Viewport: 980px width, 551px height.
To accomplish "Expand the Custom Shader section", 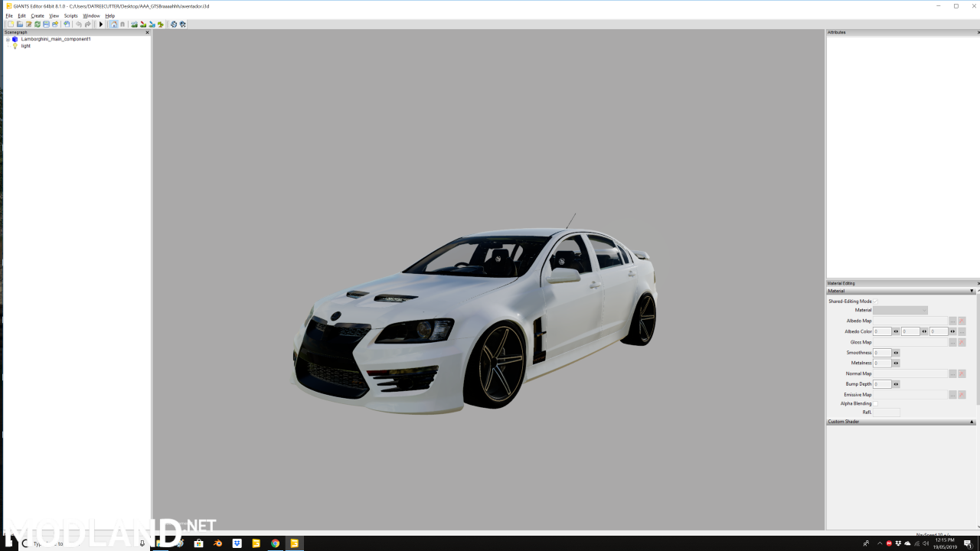I will pyautogui.click(x=901, y=422).
